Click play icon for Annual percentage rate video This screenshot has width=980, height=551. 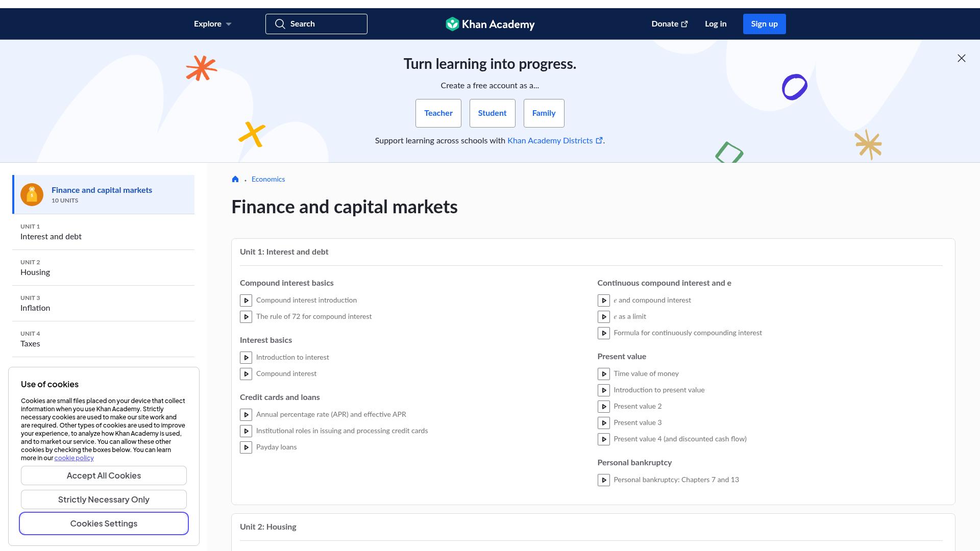tap(246, 415)
